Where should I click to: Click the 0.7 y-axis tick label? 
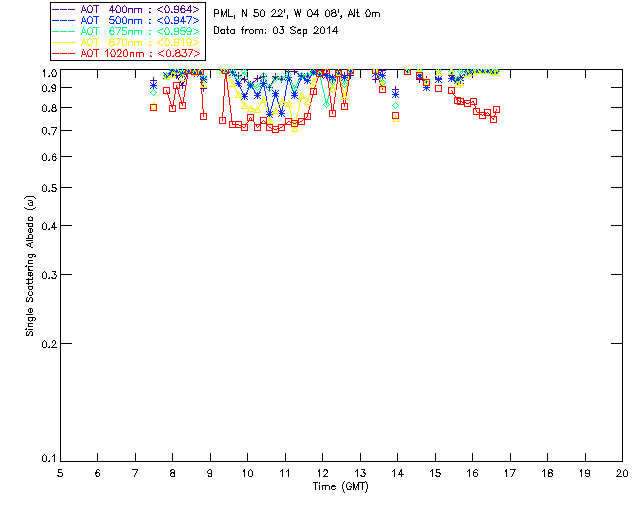pyautogui.click(x=49, y=131)
